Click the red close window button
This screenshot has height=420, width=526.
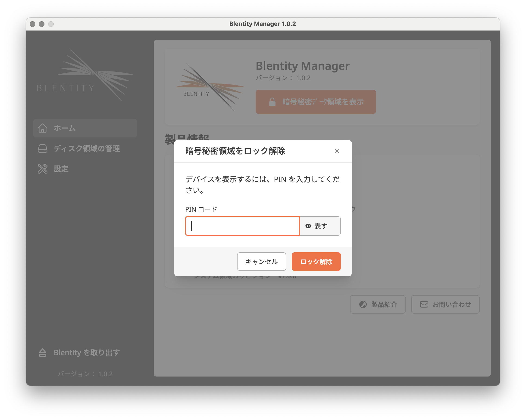[x=32, y=24]
